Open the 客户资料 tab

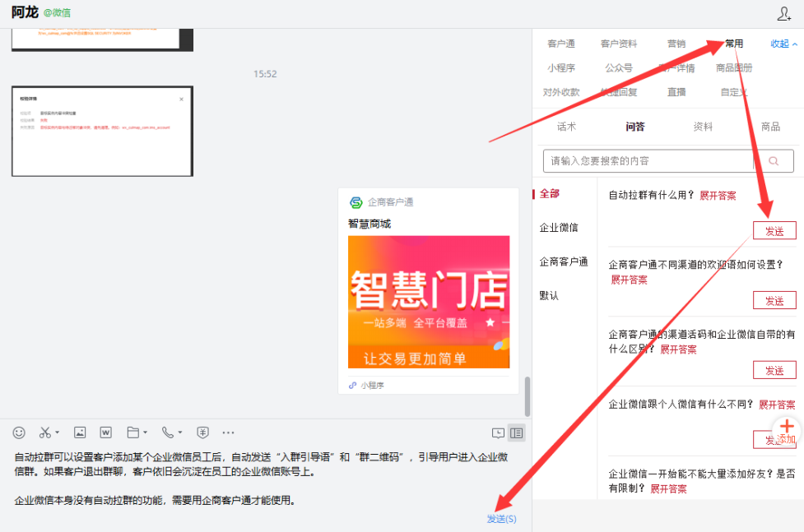click(x=618, y=44)
